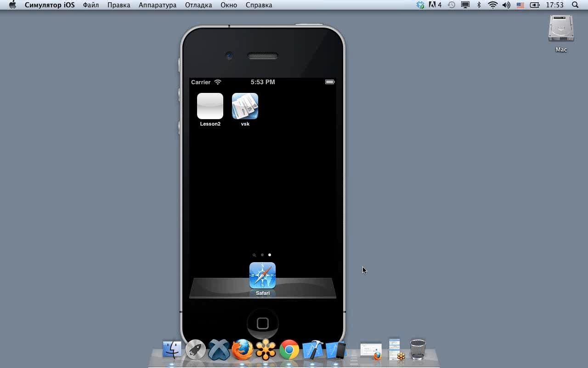Viewport: 588px width, 368px height.
Task: Click the Dropbox menu bar icon
Action: point(420,5)
